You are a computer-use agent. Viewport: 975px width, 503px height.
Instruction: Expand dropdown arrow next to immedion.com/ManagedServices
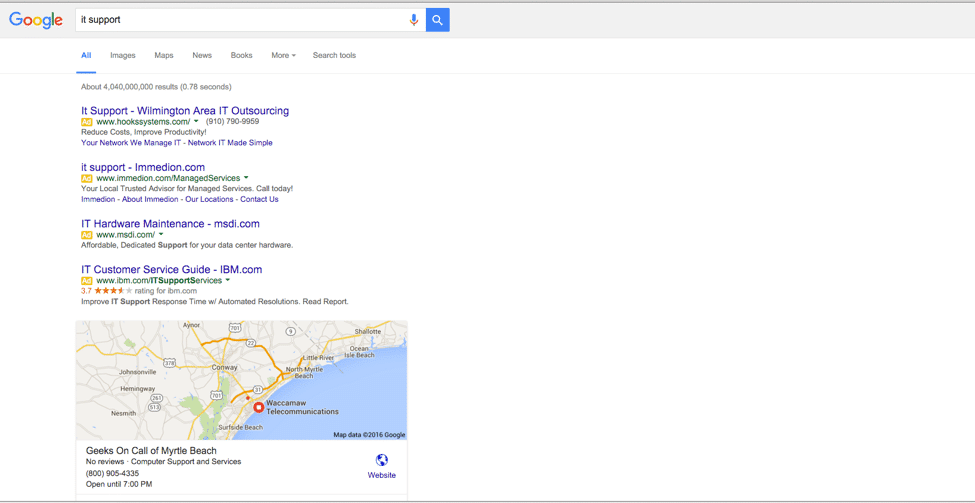click(x=246, y=178)
